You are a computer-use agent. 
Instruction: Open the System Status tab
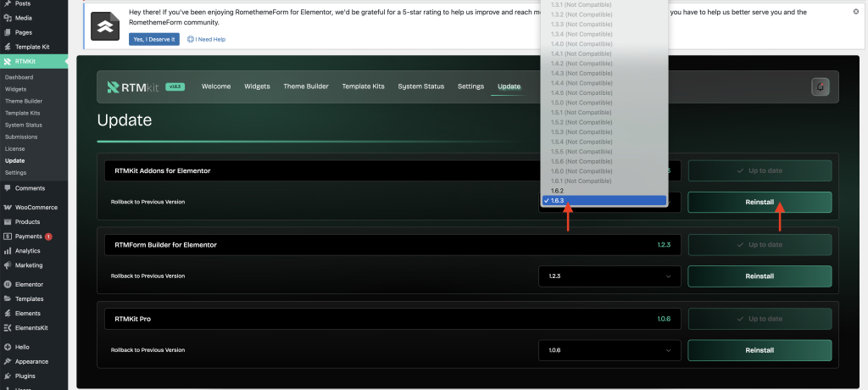(x=420, y=86)
